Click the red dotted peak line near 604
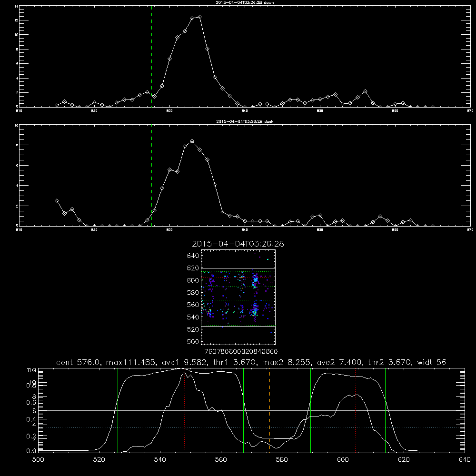This screenshot has width=476, height=476. point(355,410)
